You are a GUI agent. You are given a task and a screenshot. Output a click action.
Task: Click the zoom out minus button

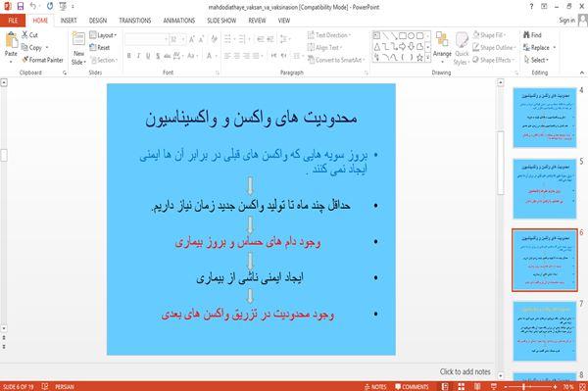tap(506, 386)
